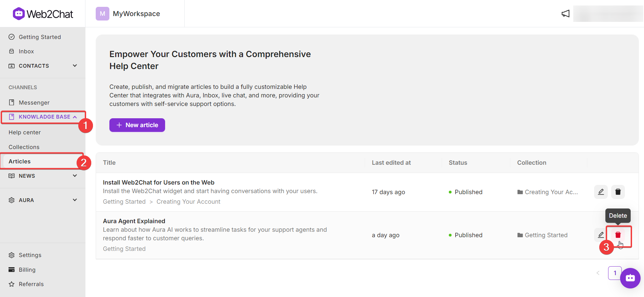Edit the Install Web2Chat article

click(x=601, y=192)
